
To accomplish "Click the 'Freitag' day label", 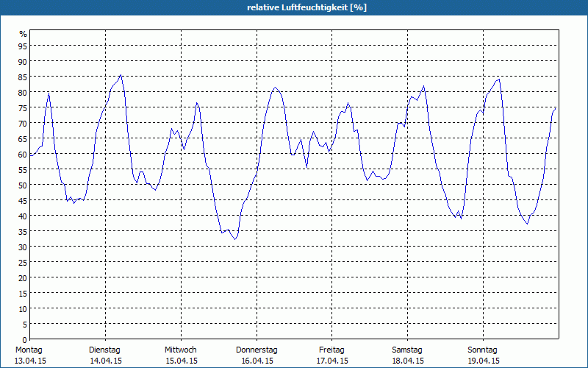I will click(331, 350).
